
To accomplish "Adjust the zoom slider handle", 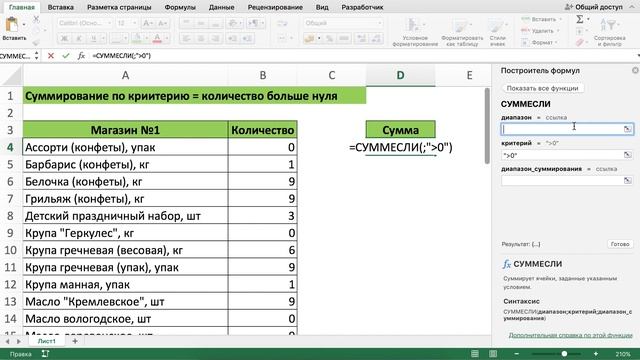I will tap(564, 354).
